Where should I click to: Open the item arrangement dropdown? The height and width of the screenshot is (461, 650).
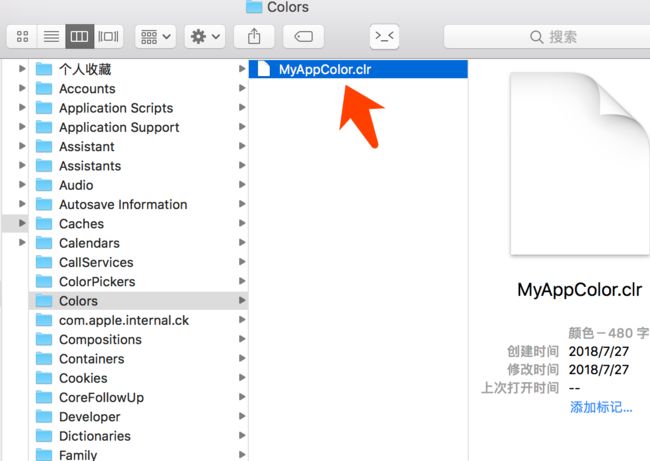[x=155, y=36]
